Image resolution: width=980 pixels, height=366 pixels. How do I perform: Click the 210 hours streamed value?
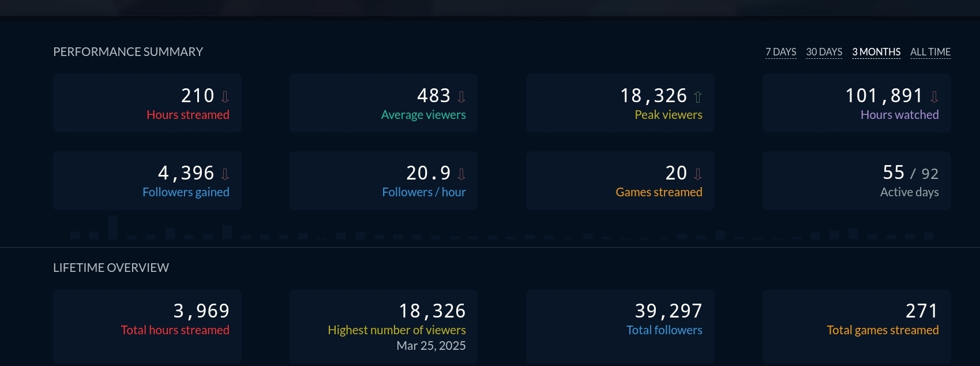198,95
